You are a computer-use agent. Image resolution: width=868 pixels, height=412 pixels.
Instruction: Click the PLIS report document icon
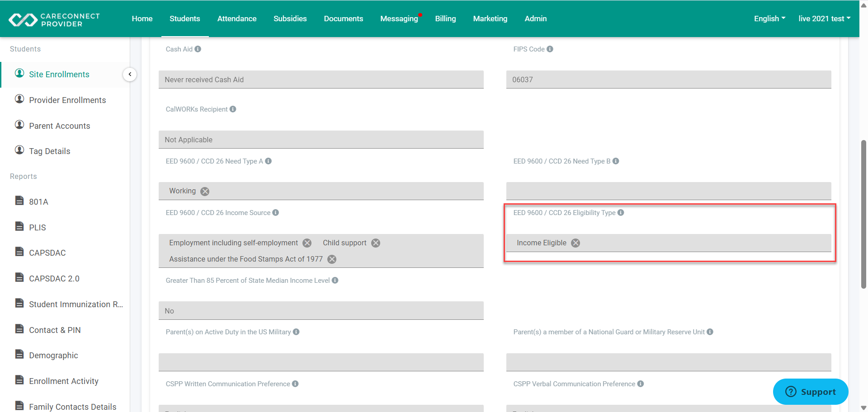(x=19, y=226)
